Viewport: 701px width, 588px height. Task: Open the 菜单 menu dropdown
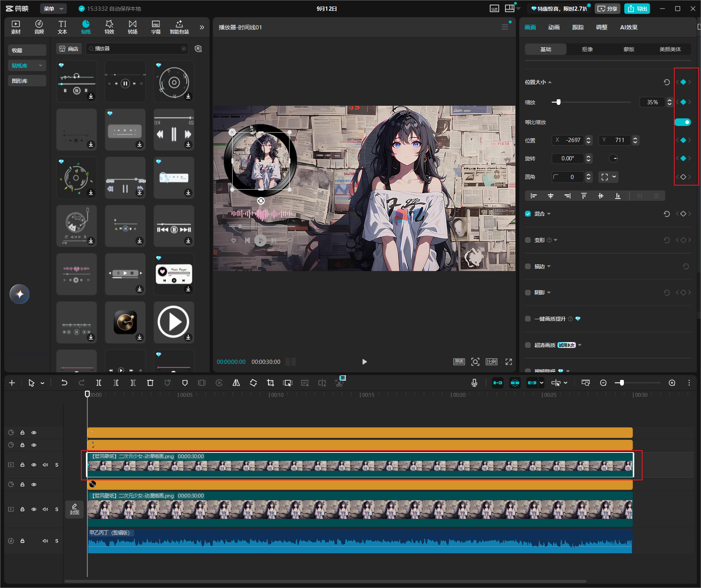click(53, 8)
